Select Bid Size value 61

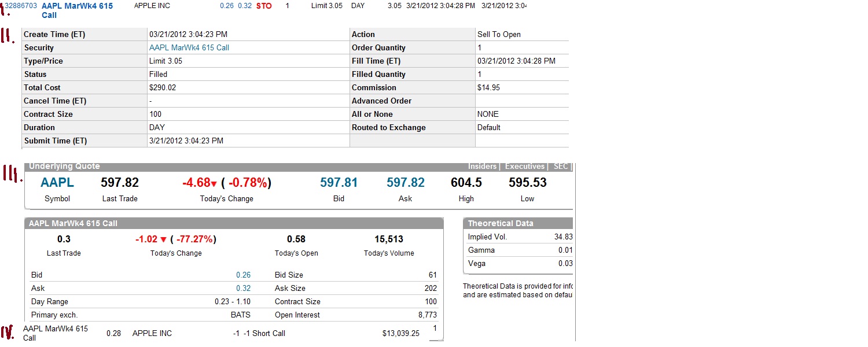432,275
